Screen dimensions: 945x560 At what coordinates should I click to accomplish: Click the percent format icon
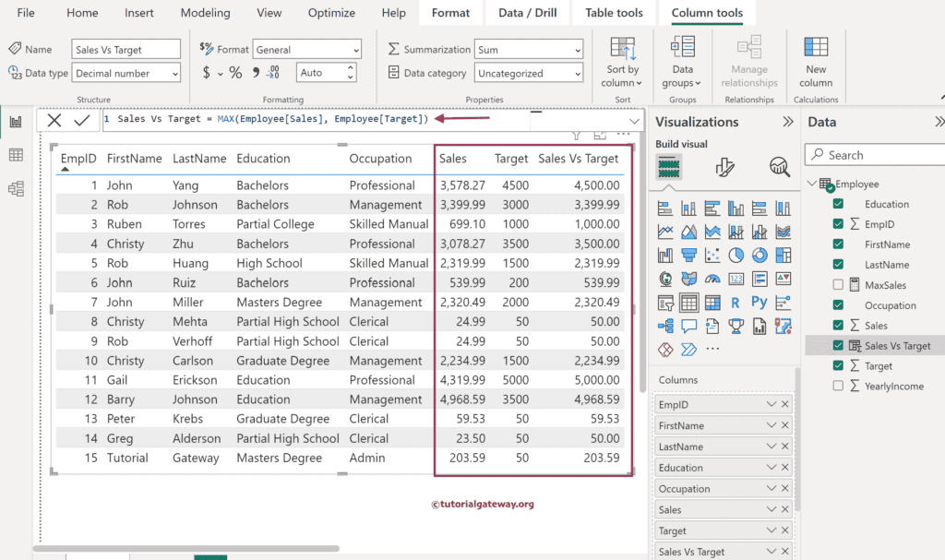235,73
